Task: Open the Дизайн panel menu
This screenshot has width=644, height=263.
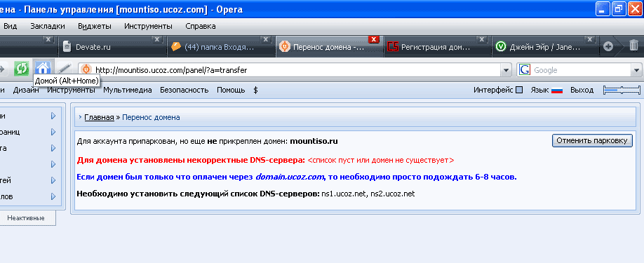Action: (x=26, y=90)
